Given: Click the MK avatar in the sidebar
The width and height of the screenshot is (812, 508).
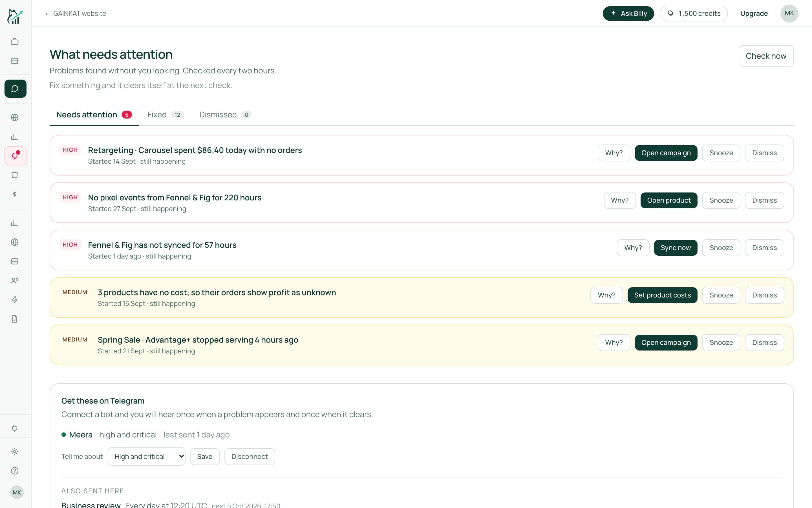Looking at the screenshot, I should pos(17,492).
